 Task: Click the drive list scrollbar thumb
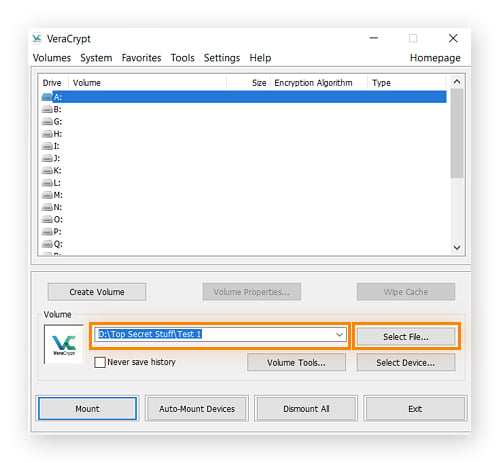(457, 133)
